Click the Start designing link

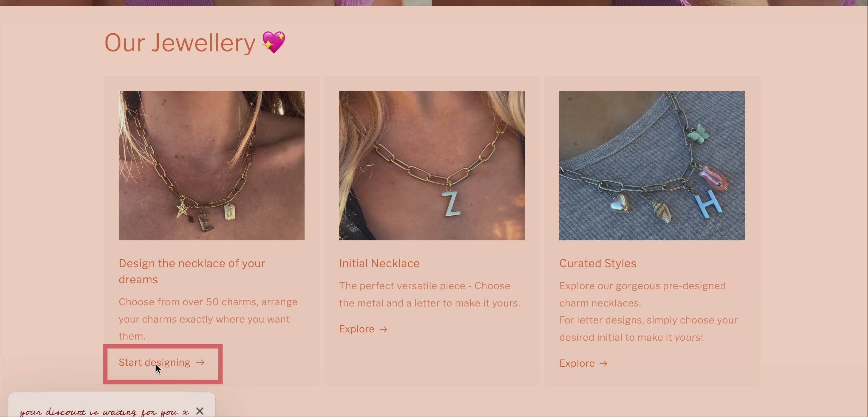pos(162,362)
